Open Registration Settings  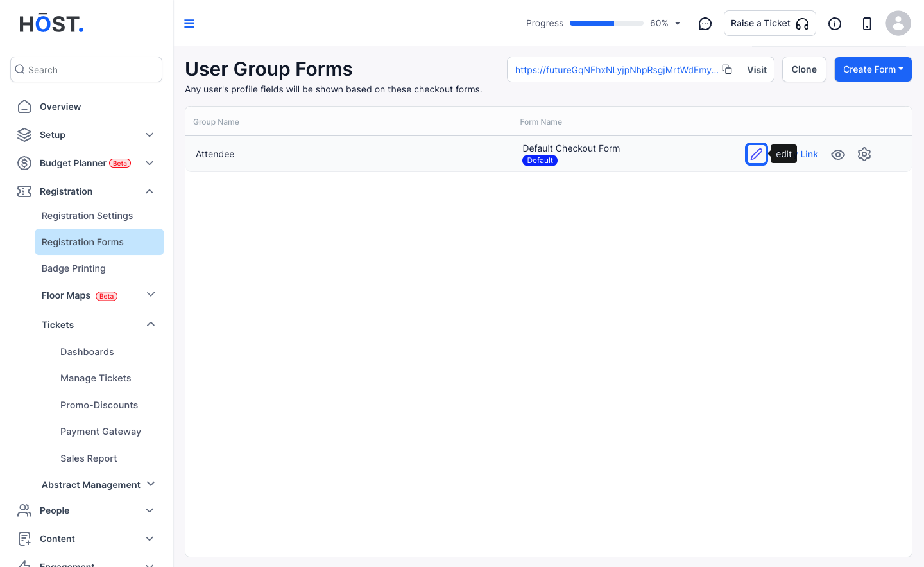coord(87,216)
